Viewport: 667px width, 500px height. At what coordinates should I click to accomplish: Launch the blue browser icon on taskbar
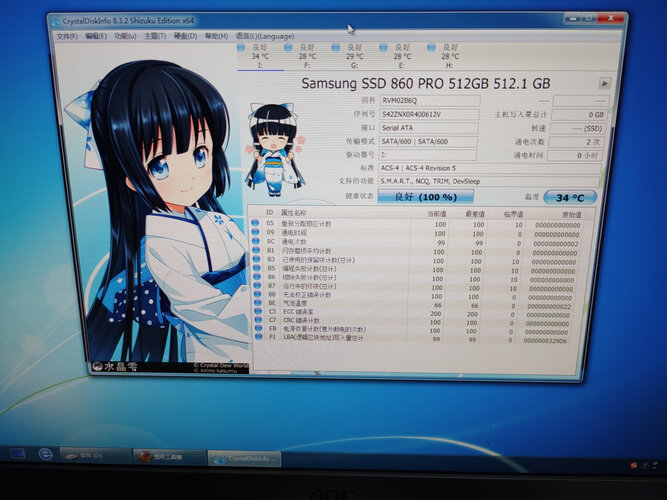[x=46, y=454]
